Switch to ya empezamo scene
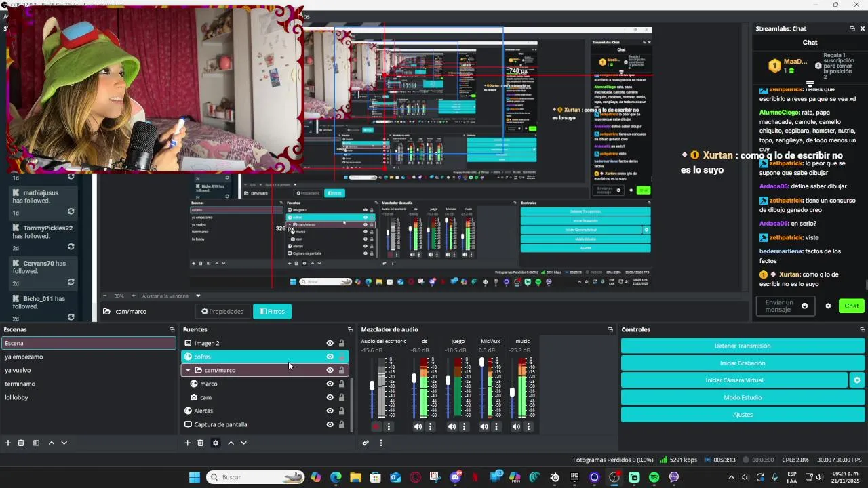The image size is (868, 488). click(x=89, y=357)
